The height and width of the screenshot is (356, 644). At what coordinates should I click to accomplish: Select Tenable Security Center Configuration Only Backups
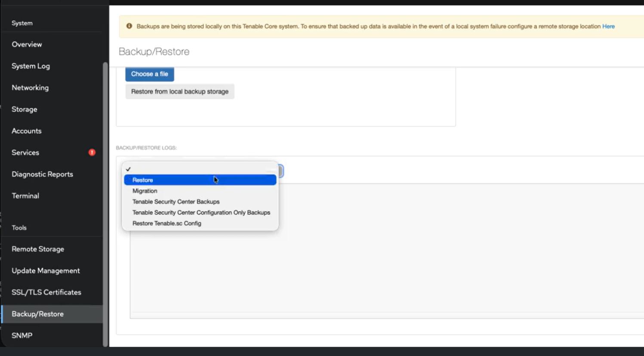click(x=201, y=213)
